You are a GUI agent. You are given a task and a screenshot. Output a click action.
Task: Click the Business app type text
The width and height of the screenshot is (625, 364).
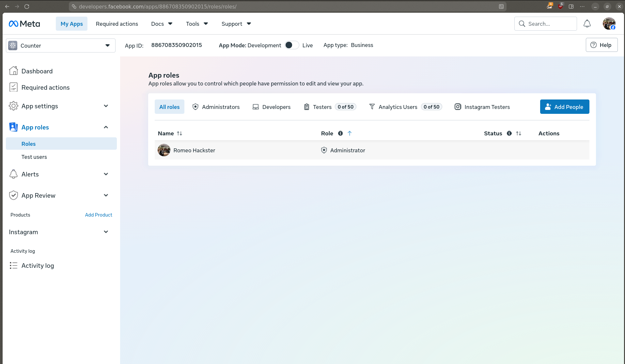pyautogui.click(x=362, y=45)
